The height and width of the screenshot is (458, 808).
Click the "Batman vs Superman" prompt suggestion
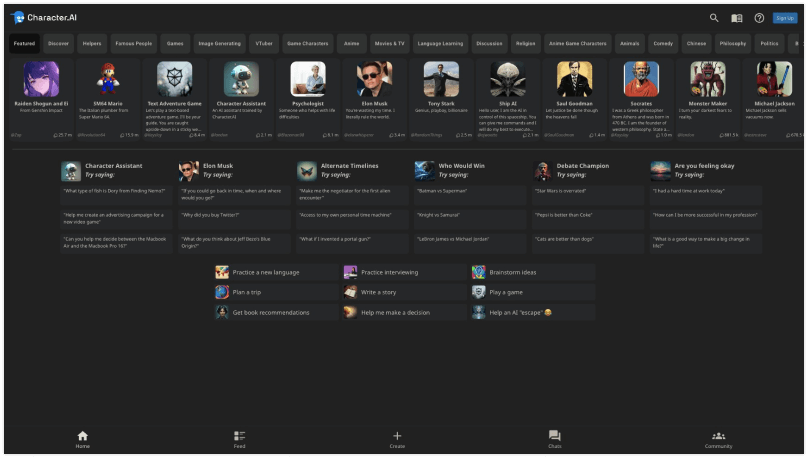(469, 190)
